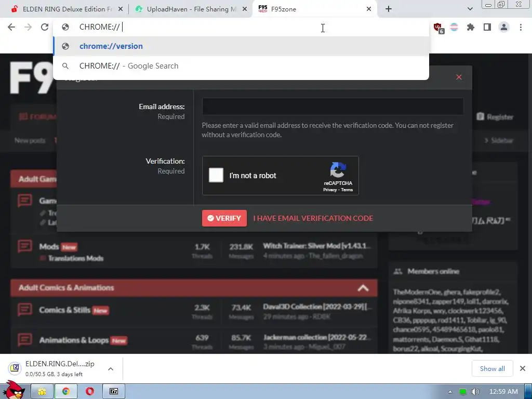
Task: Open Translations Mods subforum
Action: (76, 258)
